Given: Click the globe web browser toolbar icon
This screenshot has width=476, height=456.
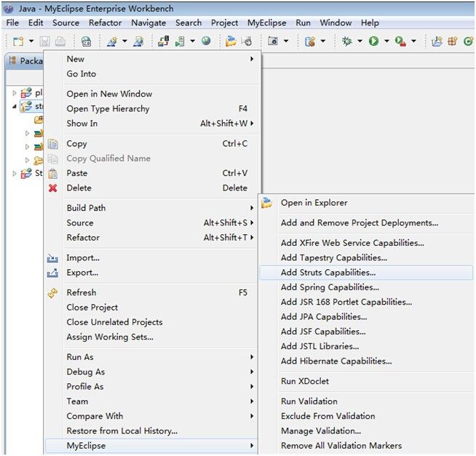Looking at the screenshot, I should click(x=206, y=41).
